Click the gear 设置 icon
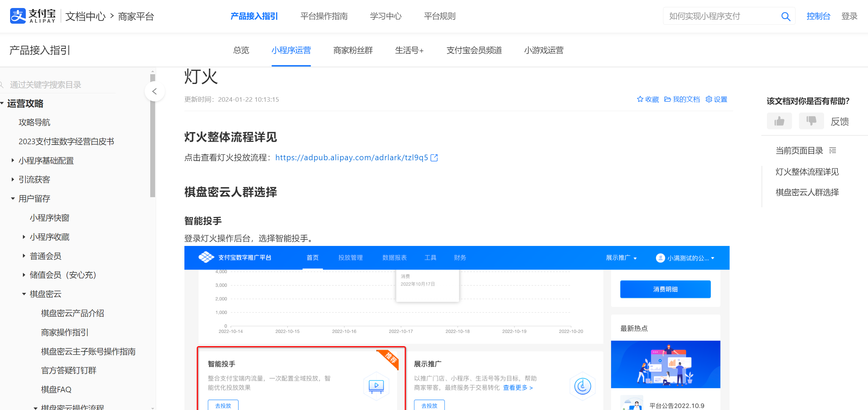Viewport: 868px width, 410px height. pyautogui.click(x=709, y=99)
